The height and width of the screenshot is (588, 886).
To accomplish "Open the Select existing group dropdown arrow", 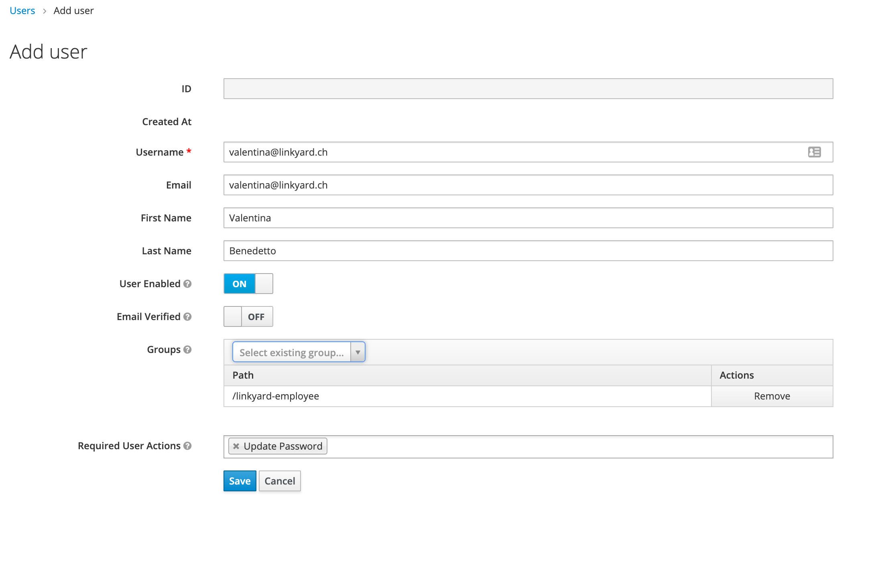I will tap(358, 352).
